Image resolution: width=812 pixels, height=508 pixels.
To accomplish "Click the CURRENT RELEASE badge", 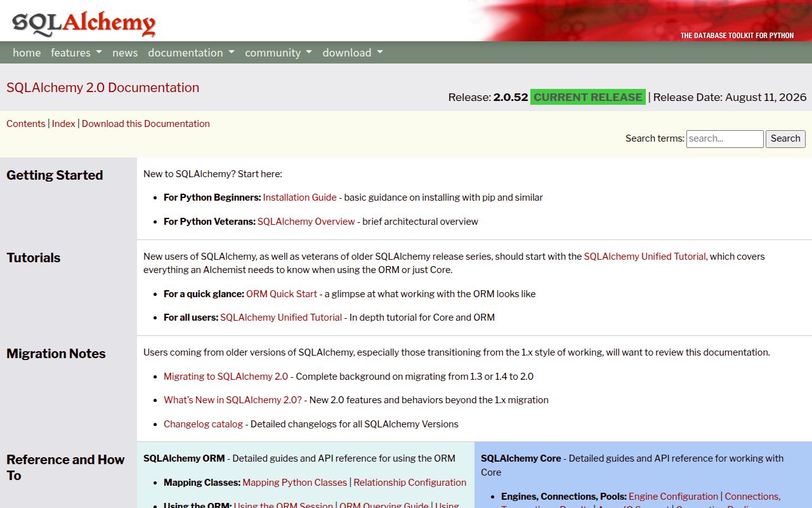I will click(x=588, y=97).
